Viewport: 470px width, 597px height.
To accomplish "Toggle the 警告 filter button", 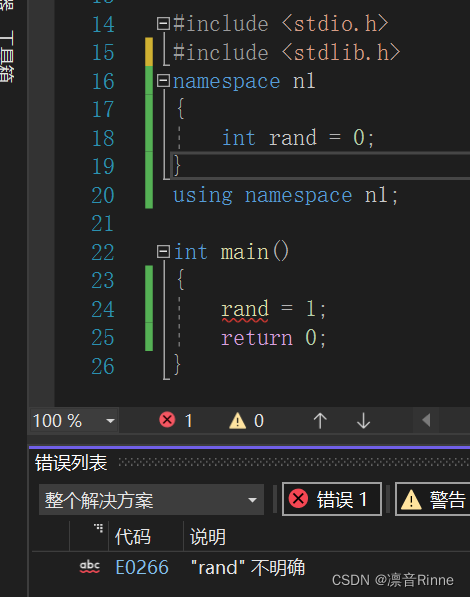I will pyautogui.click(x=433, y=499).
